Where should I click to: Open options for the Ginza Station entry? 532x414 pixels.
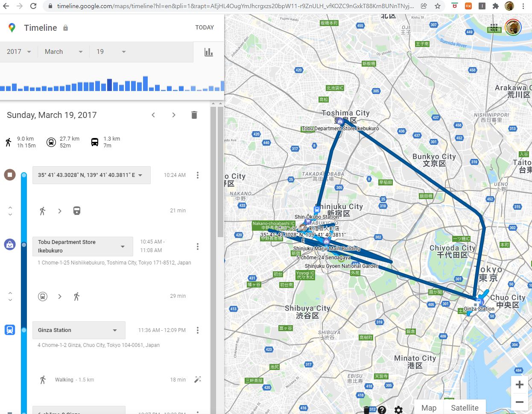coord(197,330)
